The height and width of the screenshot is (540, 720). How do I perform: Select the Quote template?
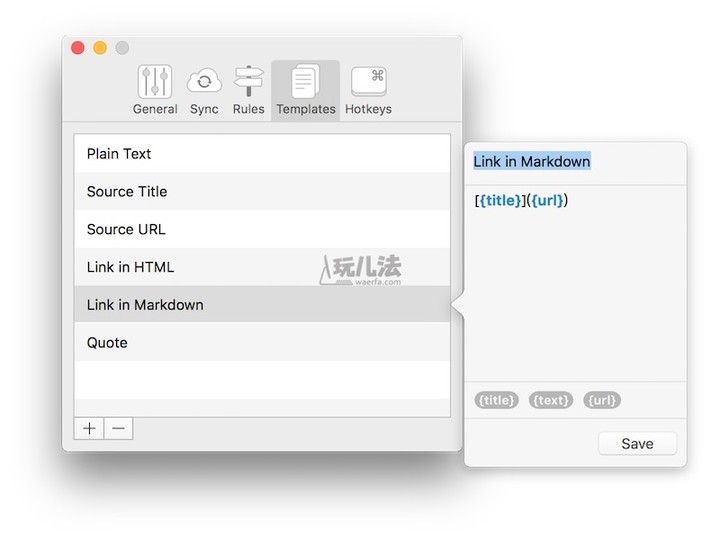pos(262,343)
